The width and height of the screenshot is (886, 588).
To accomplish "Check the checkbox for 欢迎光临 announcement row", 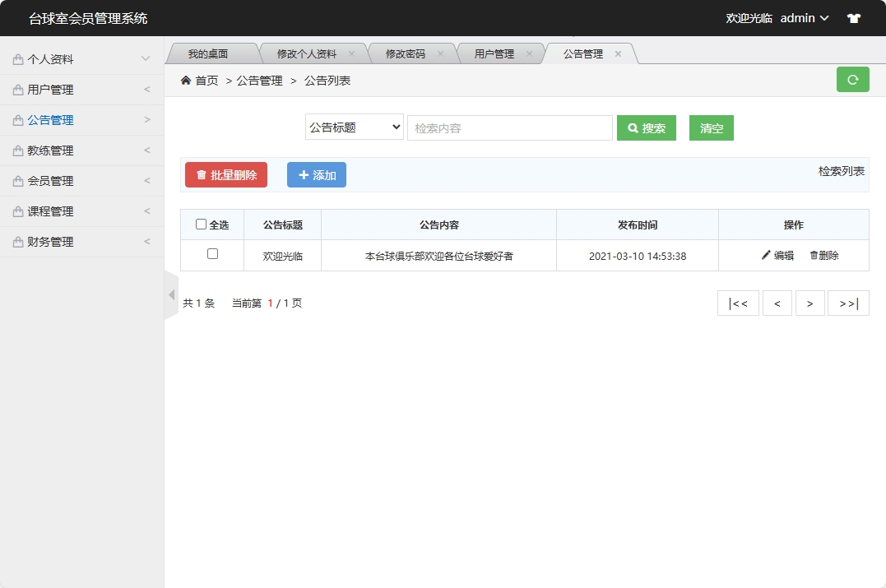I will click(x=211, y=255).
